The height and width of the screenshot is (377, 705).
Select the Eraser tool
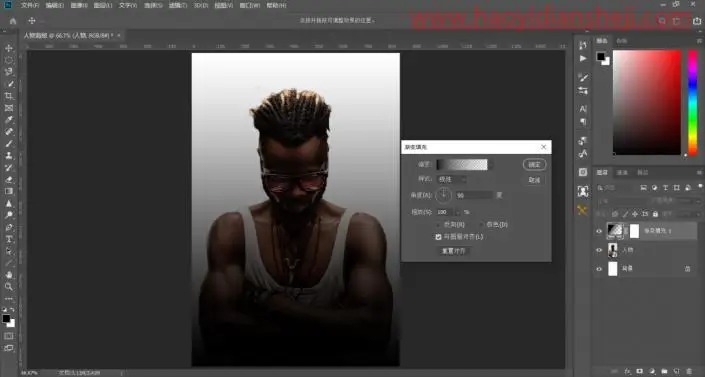coord(9,180)
